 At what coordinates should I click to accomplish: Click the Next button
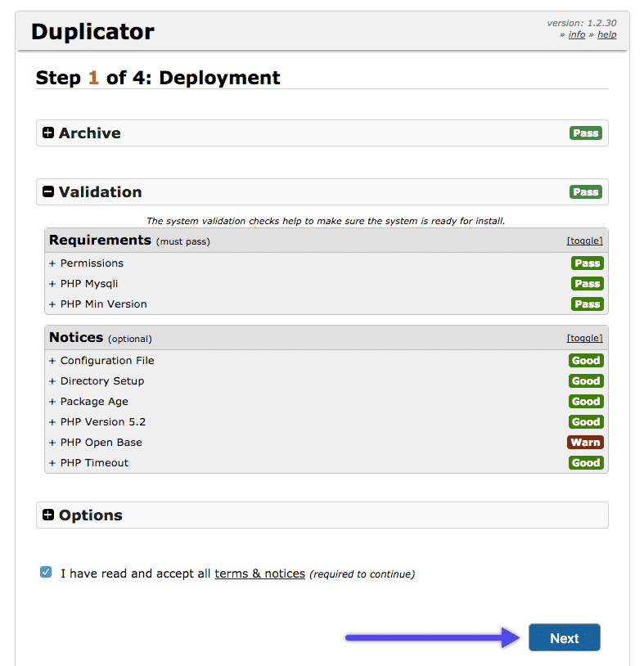click(x=564, y=638)
